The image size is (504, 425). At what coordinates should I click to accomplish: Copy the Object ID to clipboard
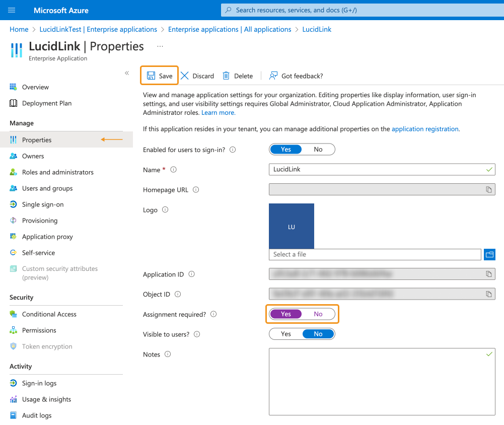(x=489, y=294)
